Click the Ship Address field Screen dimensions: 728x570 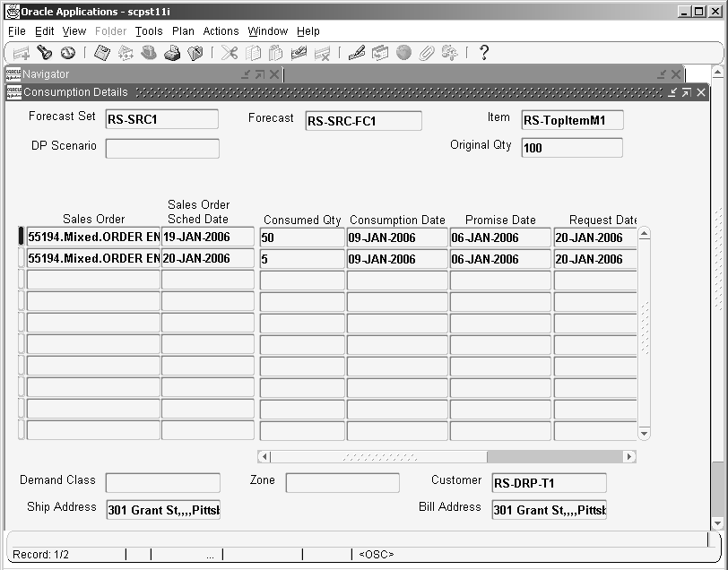tap(163, 510)
